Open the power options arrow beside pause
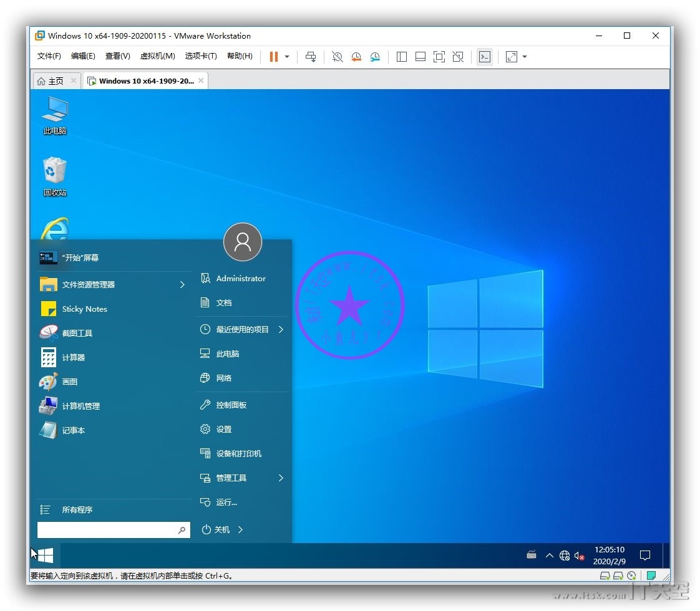700x611 pixels. (287, 57)
